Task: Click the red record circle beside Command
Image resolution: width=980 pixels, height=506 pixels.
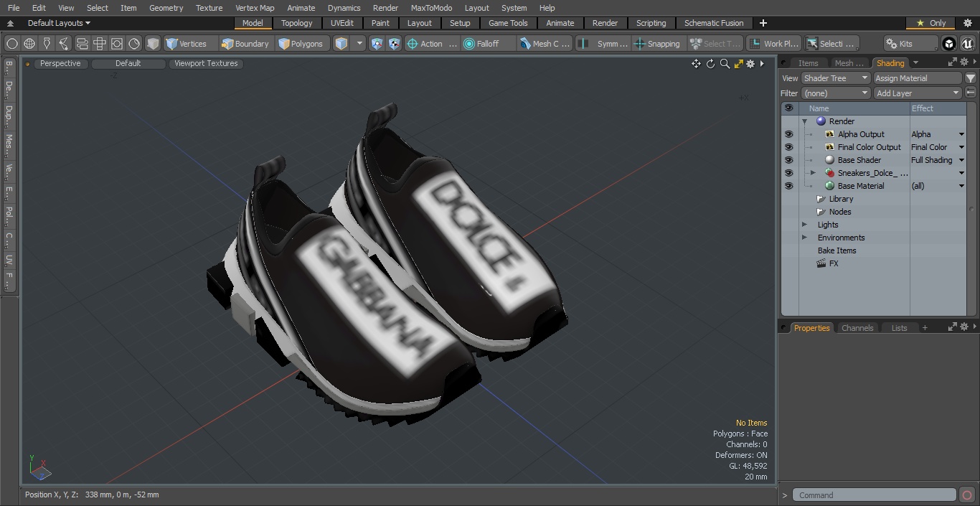Action: pyautogui.click(x=966, y=495)
